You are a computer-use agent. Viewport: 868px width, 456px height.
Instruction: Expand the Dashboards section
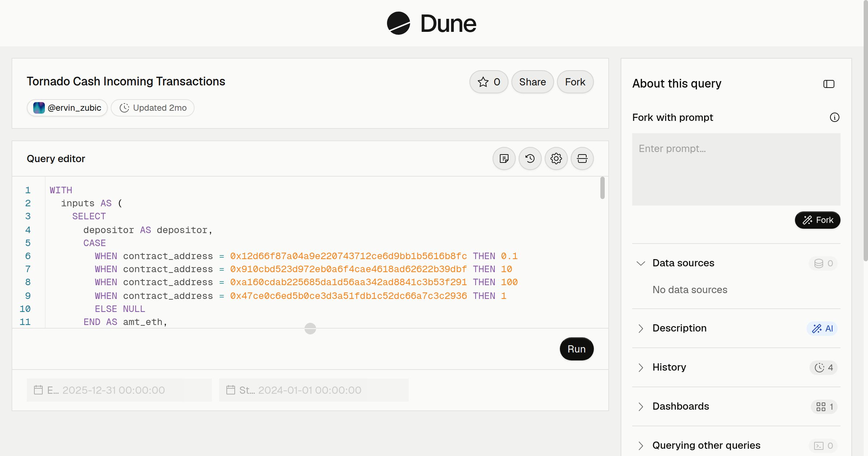coord(641,406)
